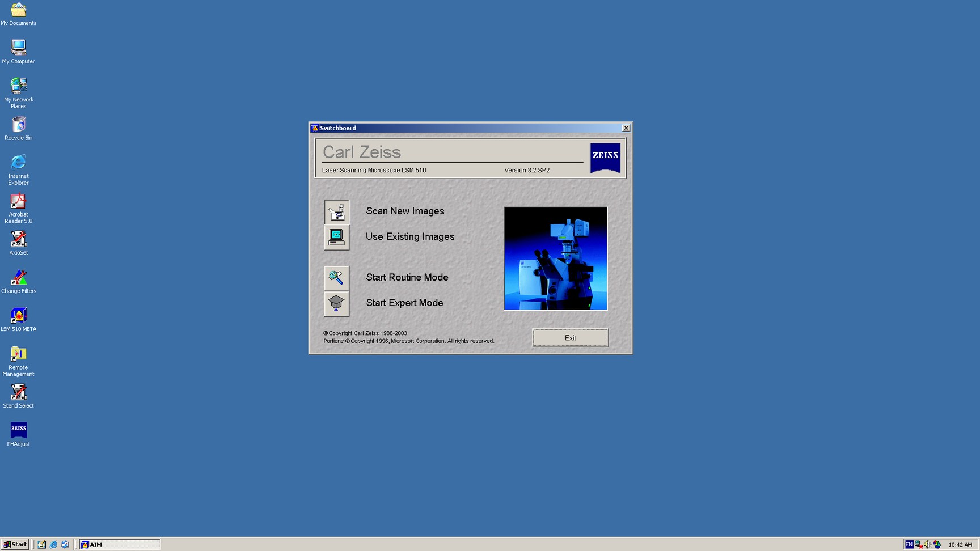980x551 pixels.
Task: Open the Windows Start menu
Action: tap(15, 545)
